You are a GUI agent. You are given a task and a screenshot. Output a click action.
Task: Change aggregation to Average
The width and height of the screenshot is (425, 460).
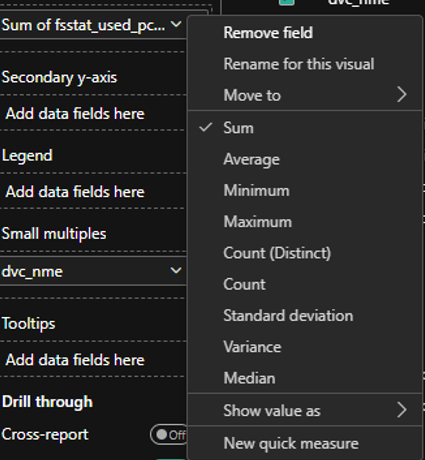click(x=252, y=159)
